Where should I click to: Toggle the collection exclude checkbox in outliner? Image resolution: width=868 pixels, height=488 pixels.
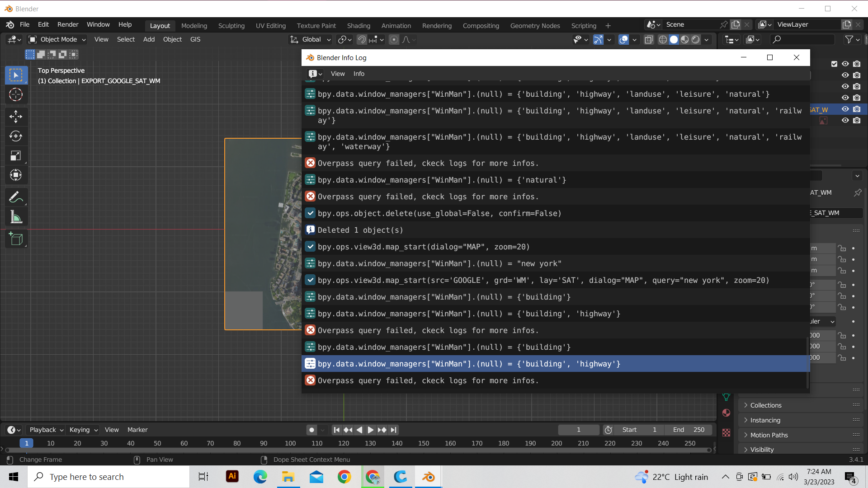(x=834, y=64)
